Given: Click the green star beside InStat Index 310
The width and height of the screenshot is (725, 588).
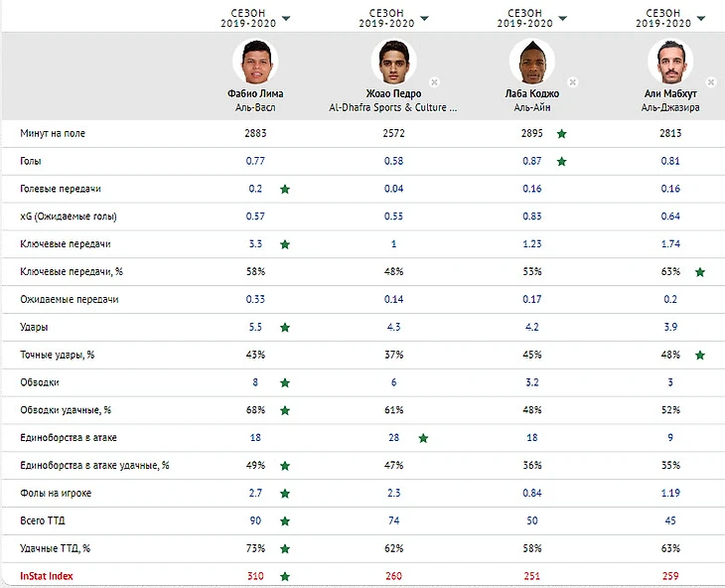Looking at the screenshot, I should pyautogui.click(x=285, y=576).
